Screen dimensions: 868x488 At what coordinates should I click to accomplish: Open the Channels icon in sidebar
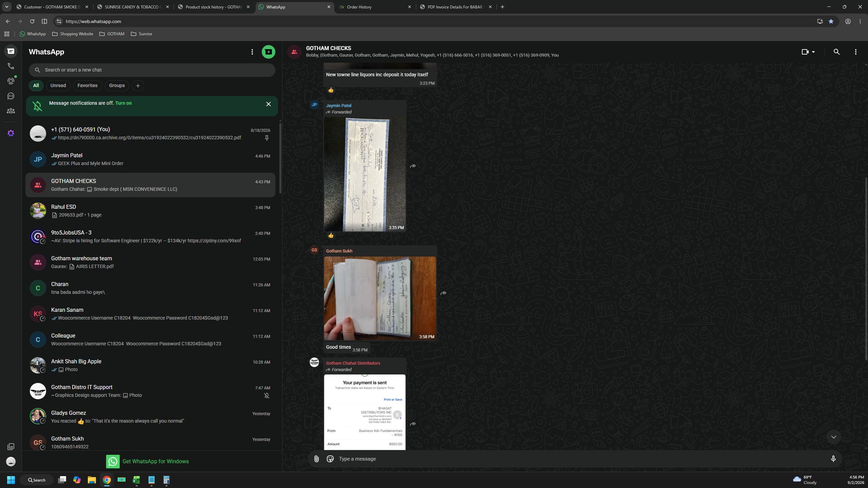11,96
